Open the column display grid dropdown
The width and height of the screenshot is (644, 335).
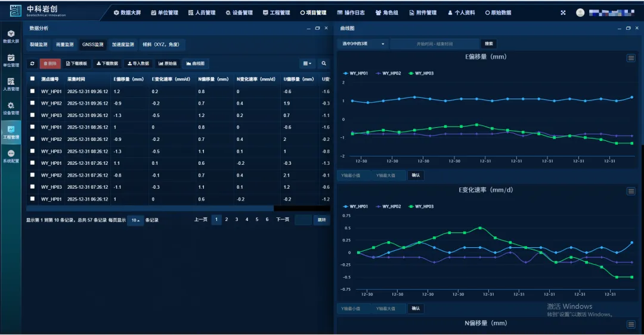(x=307, y=63)
